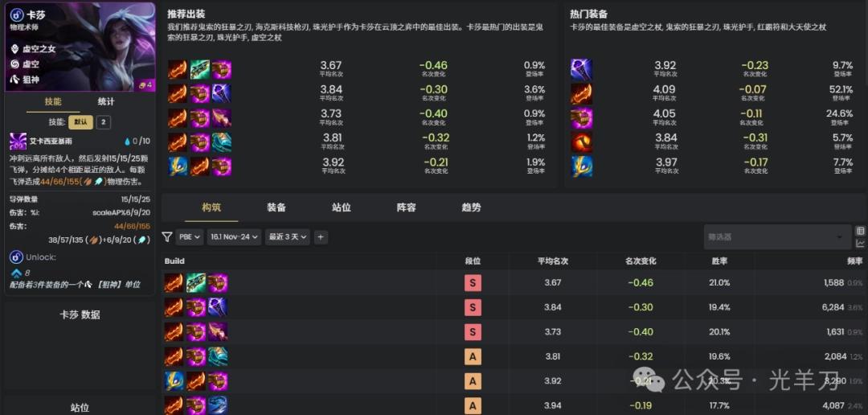Viewport: 868px width, 415px height.
Task: Click the Guinsoo's Rageblade icon in the table row with 2,084
Action: click(x=174, y=356)
